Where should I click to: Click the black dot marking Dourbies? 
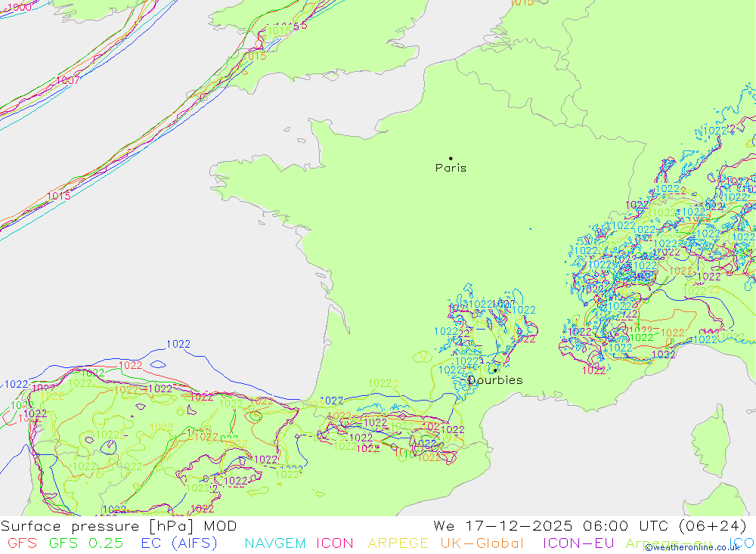[x=495, y=370]
